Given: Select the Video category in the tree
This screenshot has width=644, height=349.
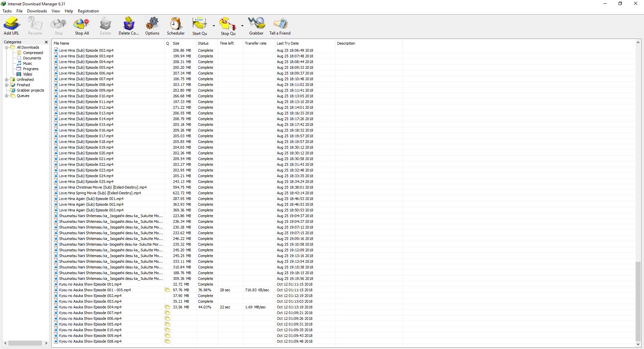Looking at the screenshot, I should (x=28, y=74).
